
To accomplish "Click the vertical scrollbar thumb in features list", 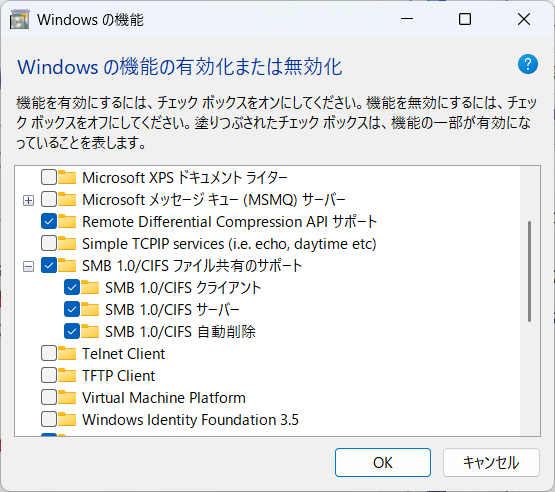I will [x=530, y=271].
